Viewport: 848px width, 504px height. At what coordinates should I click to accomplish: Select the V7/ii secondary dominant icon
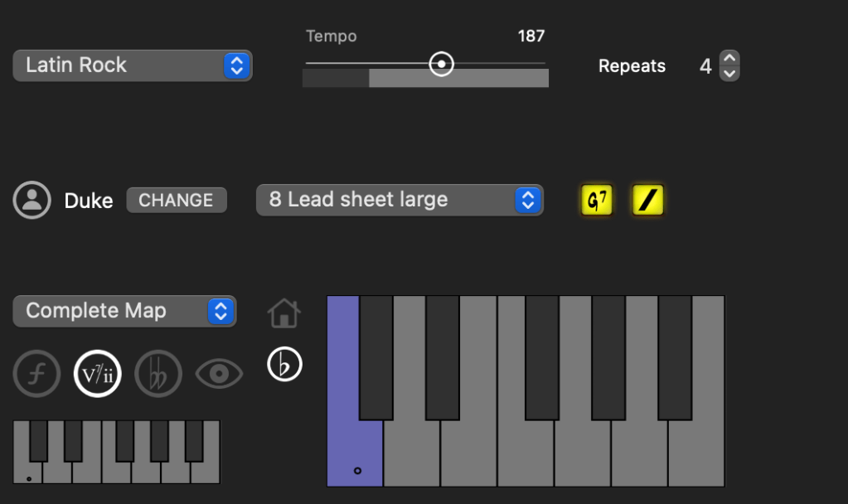click(x=98, y=374)
